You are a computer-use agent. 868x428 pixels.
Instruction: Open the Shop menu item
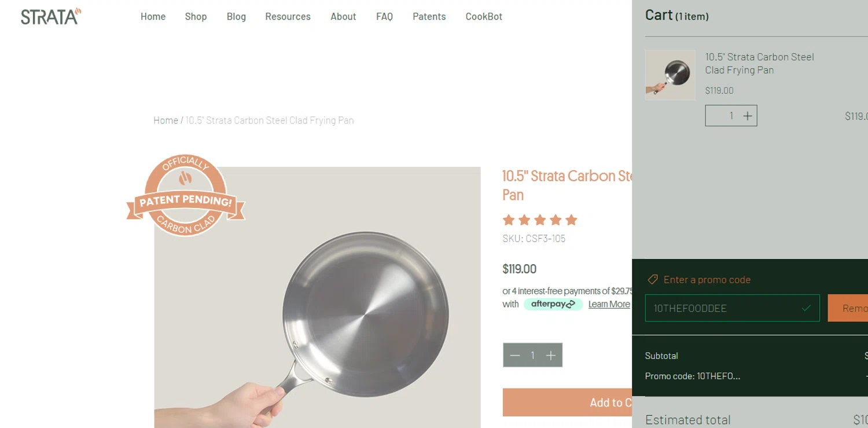coord(196,17)
